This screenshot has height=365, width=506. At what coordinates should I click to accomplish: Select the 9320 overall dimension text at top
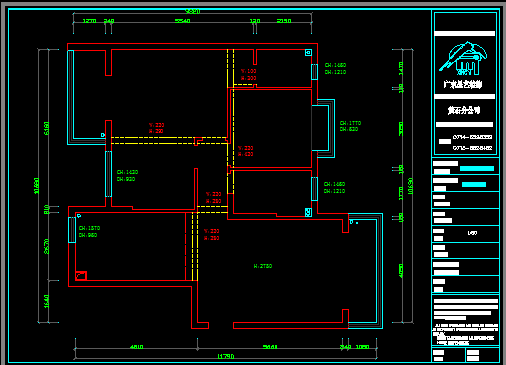(x=192, y=12)
